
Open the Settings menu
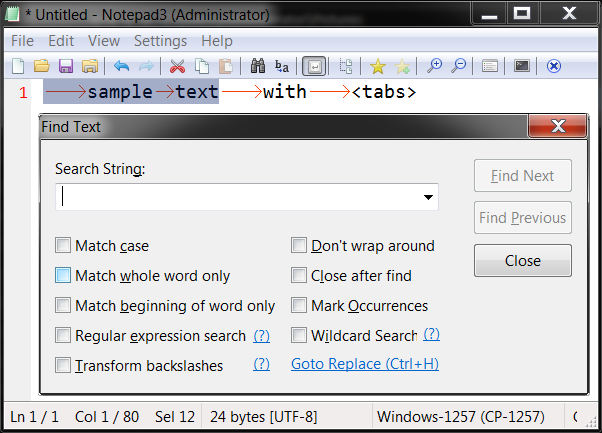click(x=160, y=41)
